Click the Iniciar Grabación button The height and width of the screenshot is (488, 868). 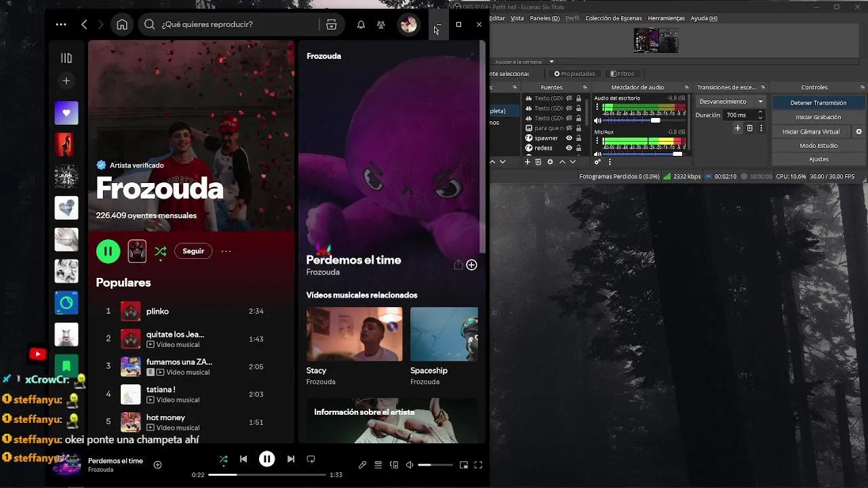818,117
